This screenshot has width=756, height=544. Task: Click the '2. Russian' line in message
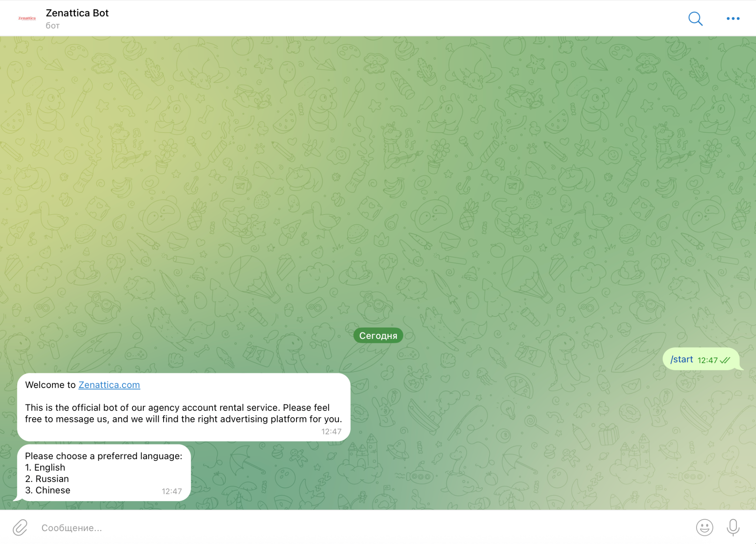47,479
